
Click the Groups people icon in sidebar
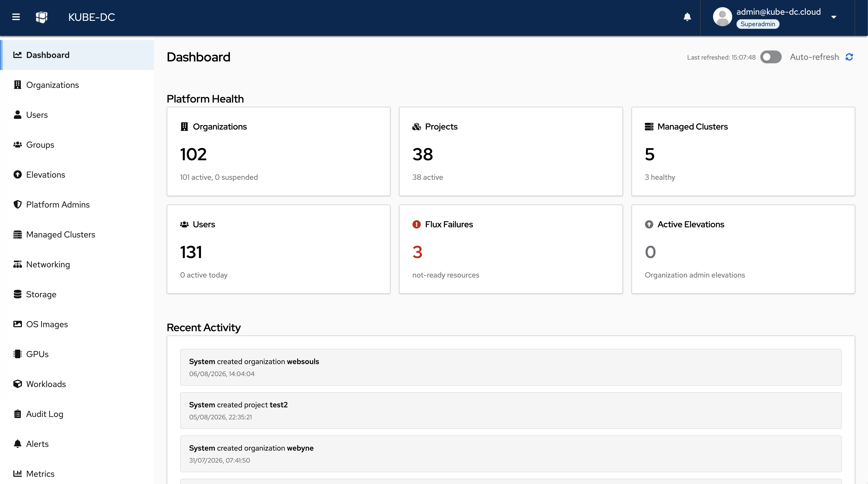(x=18, y=145)
